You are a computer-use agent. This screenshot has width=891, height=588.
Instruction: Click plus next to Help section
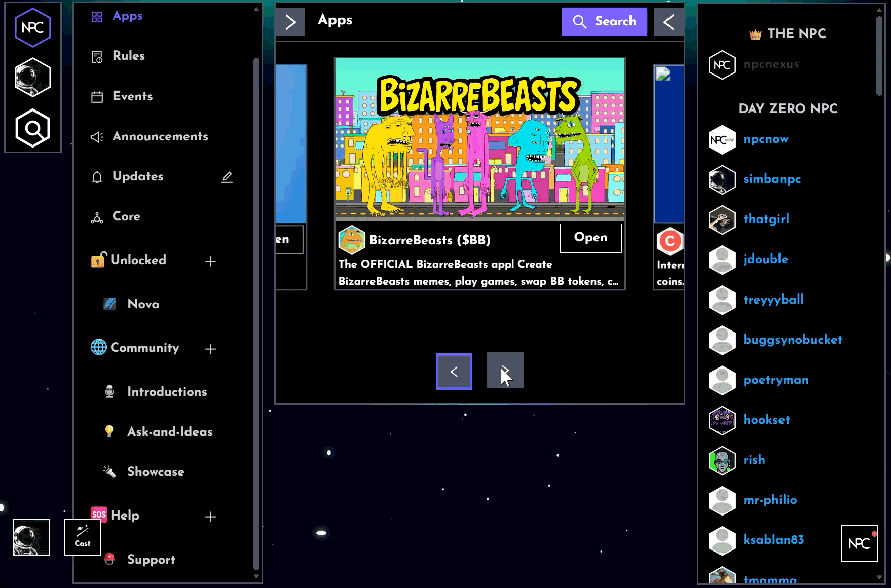[x=211, y=517]
